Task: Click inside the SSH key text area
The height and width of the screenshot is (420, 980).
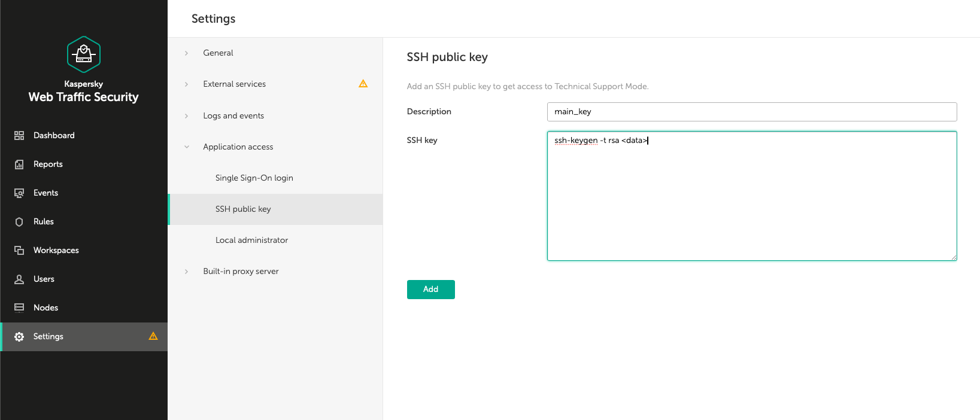Action: 751,197
